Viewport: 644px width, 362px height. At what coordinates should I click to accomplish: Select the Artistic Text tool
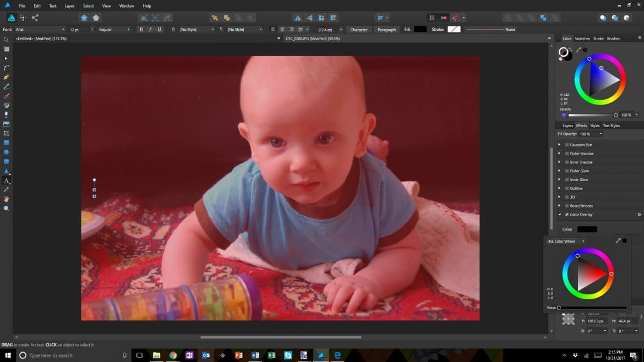(6, 180)
